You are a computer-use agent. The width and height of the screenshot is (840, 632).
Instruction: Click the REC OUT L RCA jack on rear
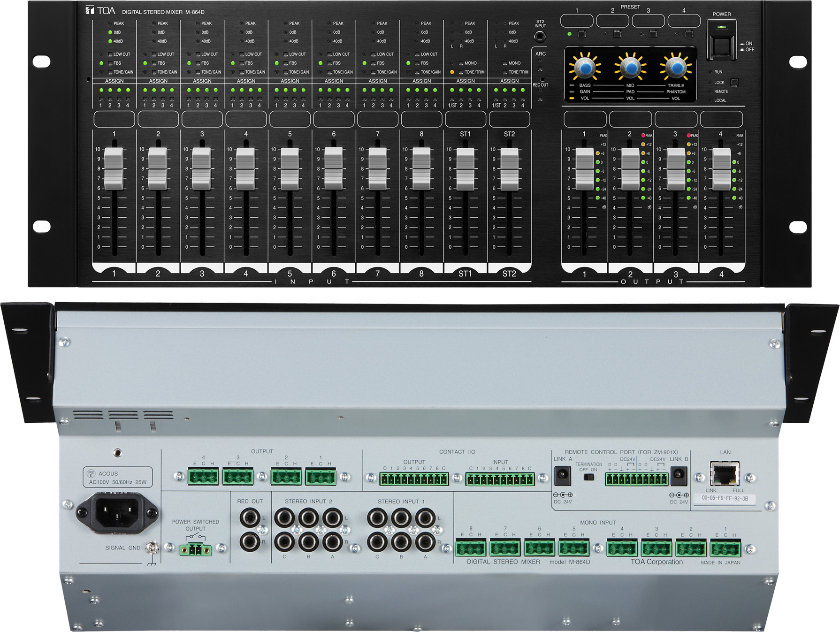250,518
